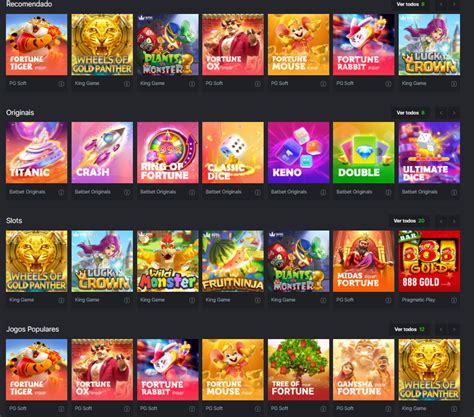Click info icon under 888 Gold
Screen dimensions: 474x417
pyautogui.click(x=454, y=300)
